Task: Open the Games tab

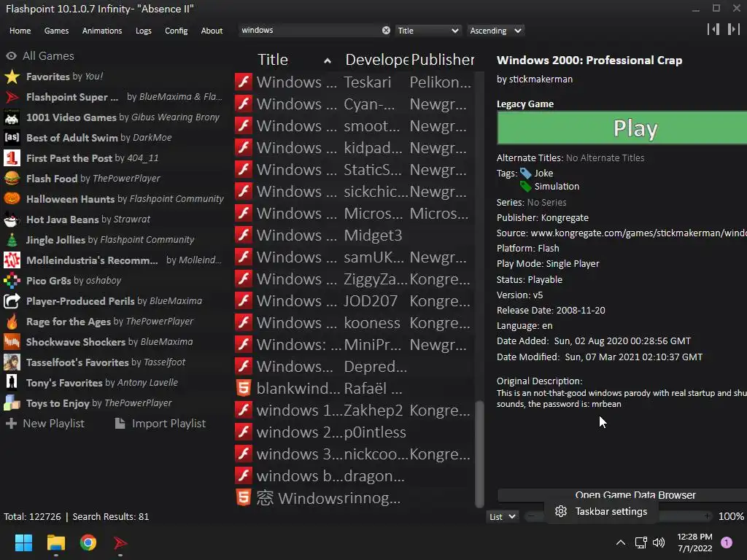Action: [56, 31]
